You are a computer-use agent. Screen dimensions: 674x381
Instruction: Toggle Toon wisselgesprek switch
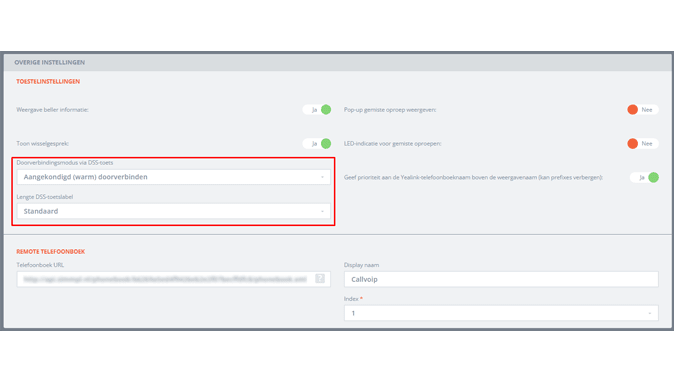pyautogui.click(x=317, y=144)
